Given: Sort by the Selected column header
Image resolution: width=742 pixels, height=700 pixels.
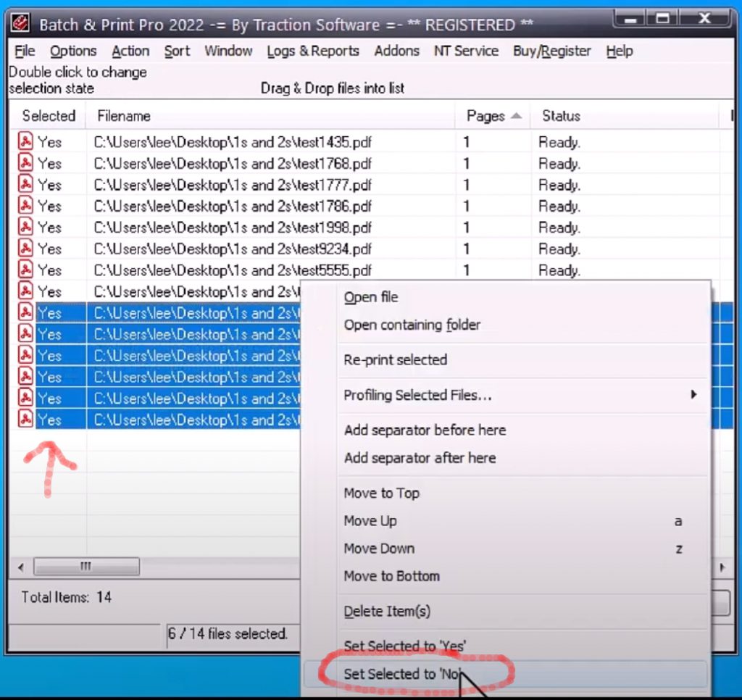Looking at the screenshot, I should point(49,116).
